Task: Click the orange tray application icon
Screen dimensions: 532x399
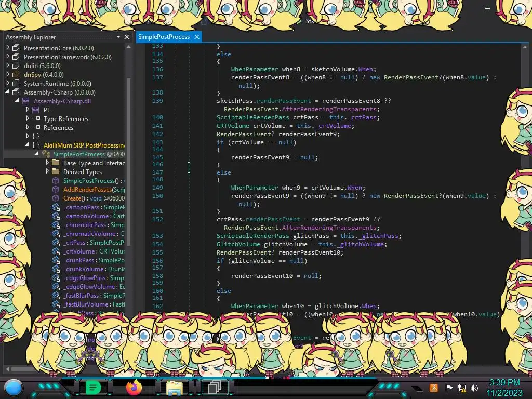Action: (x=434, y=388)
